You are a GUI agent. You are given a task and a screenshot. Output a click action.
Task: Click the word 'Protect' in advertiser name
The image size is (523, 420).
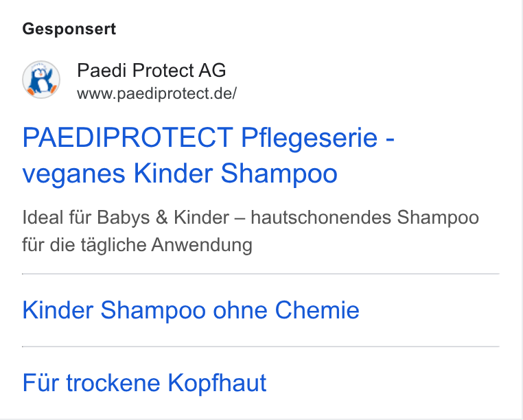(x=163, y=71)
